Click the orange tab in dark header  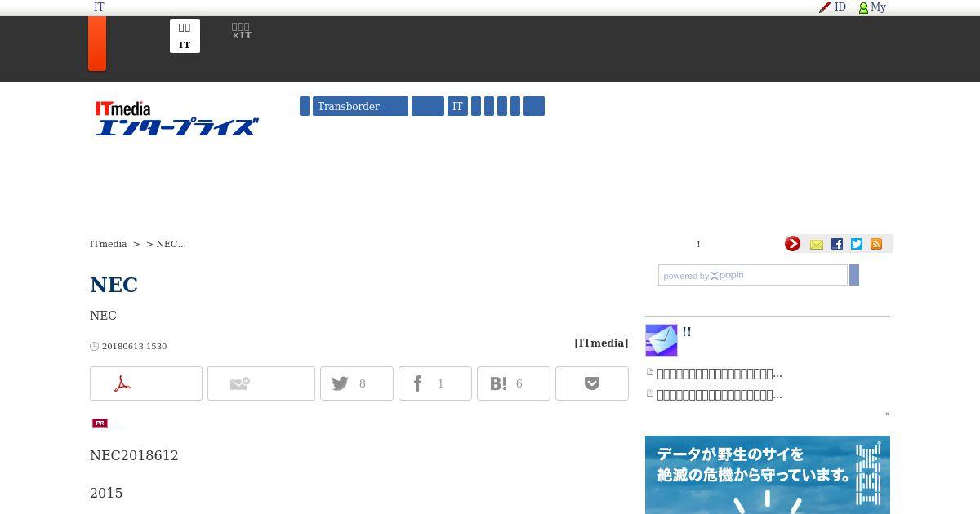coord(97,43)
